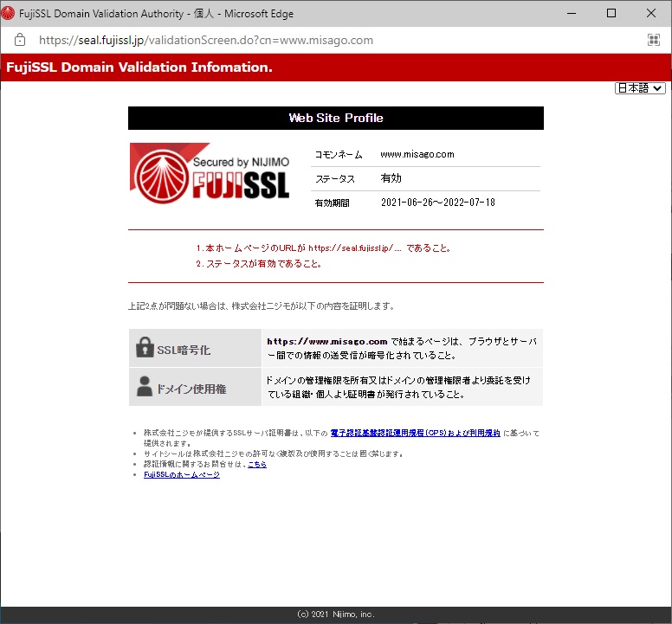Open the 日本語 language dropdown
This screenshot has height=624, width=672.
click(640, 88)
